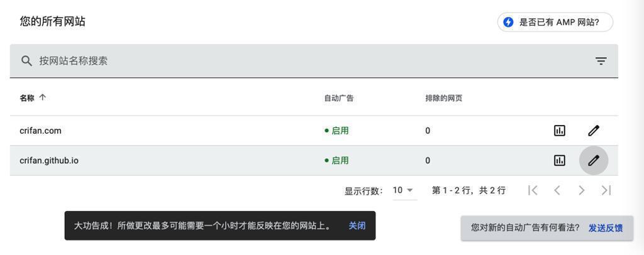
Task: Click the search magnifier icon
Action: click(x=26, y=61)
